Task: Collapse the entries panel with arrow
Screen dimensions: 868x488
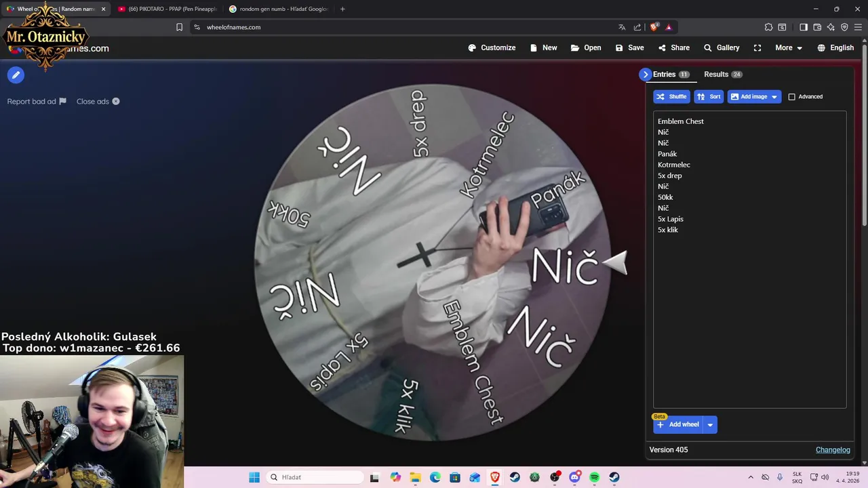Action: 645,75
